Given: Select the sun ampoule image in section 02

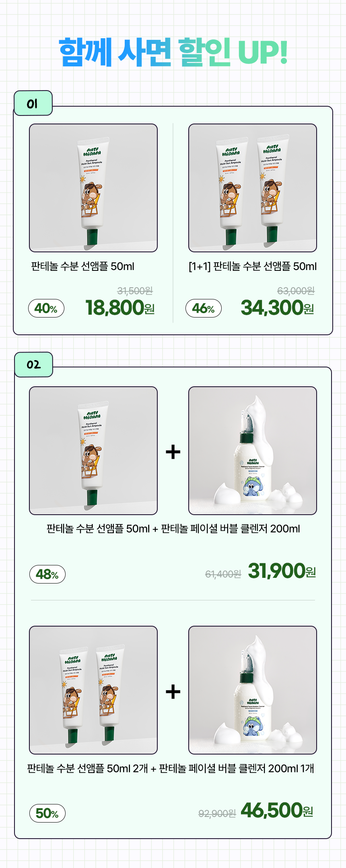Looking at the screenshot, I should [93, 451].
